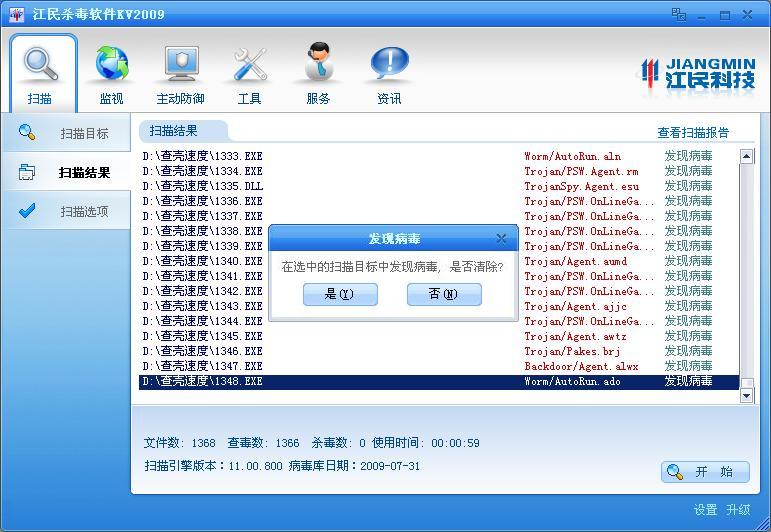Switch to the 扫描结果 tab header
771x532 pixels.
pyautogui.click(x=183, y=131)
